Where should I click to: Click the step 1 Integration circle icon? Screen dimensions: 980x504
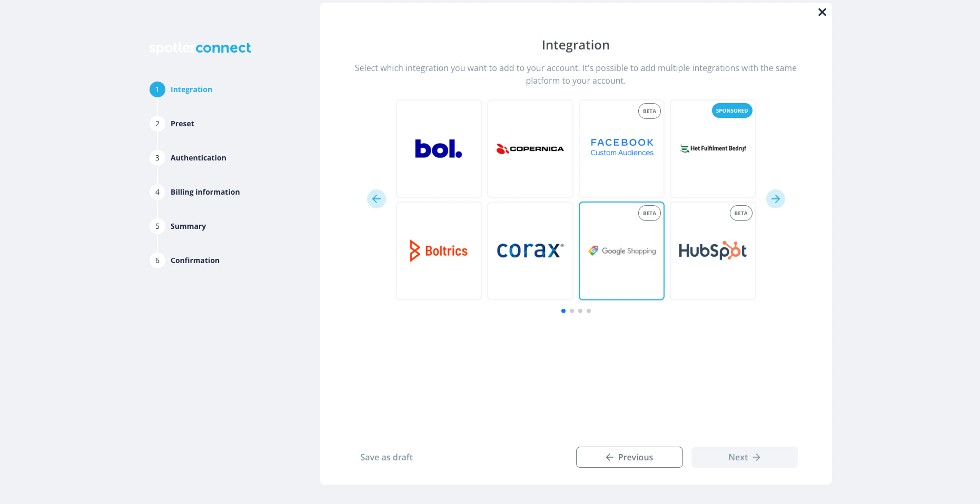(x=157, y=89)
